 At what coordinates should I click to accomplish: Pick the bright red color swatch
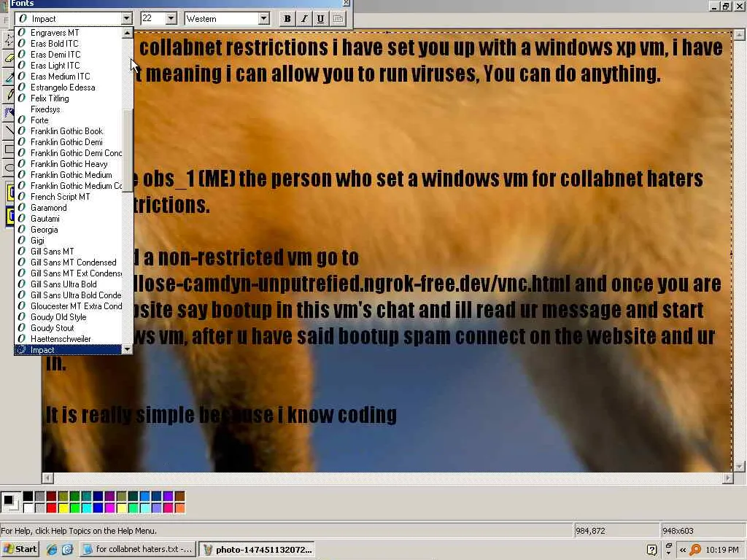(x=52, y=508)
